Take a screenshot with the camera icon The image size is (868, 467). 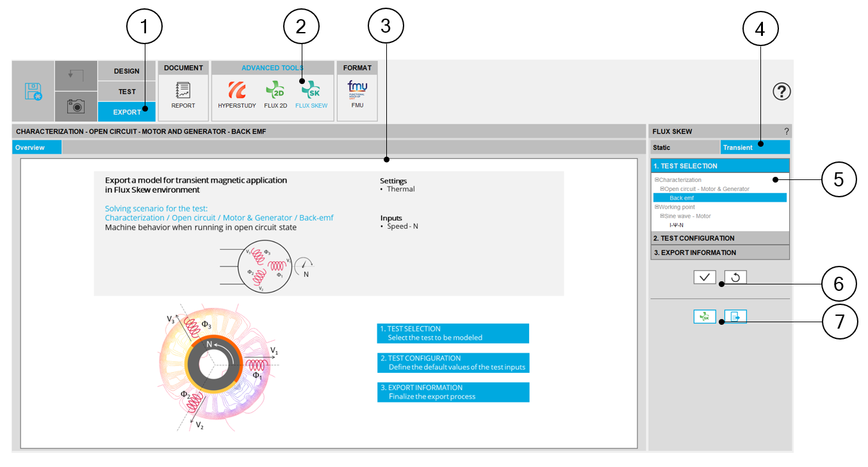coord(76,106)
